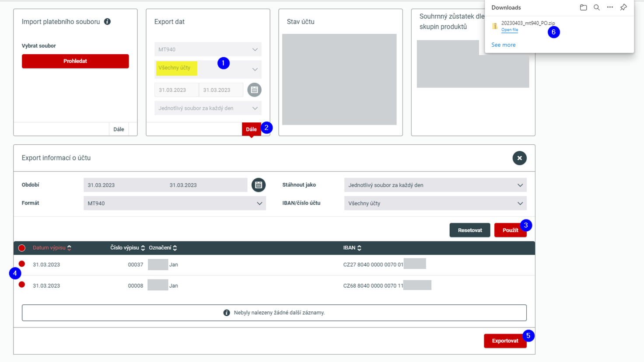The image size is (644, 362).
Task: Select statement row number 00008
Action: (x=22, y=285)
